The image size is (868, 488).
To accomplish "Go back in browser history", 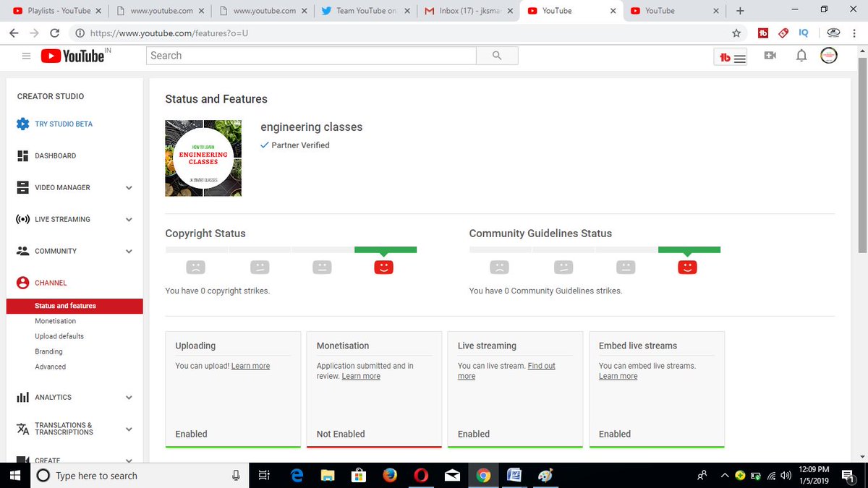I will 14,33.
